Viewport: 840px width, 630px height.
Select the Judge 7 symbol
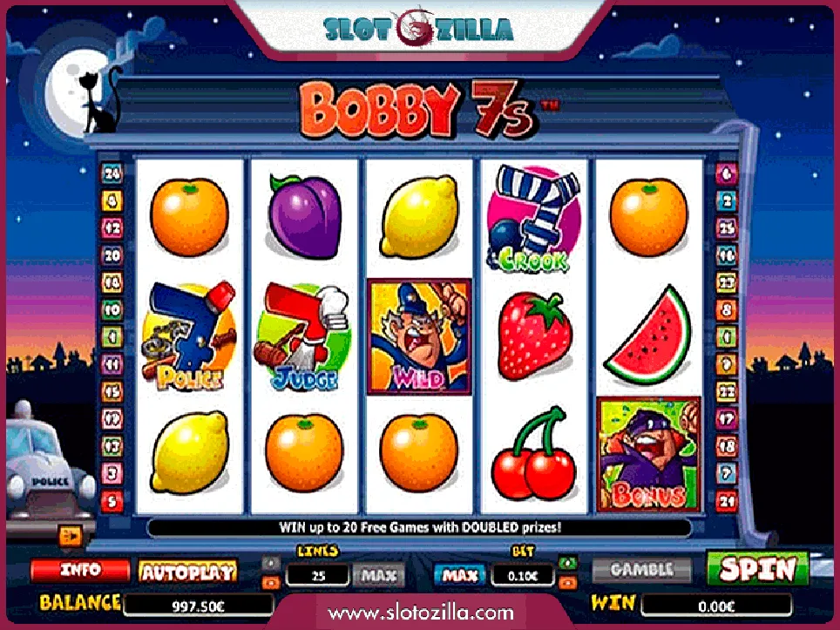[x=304, y=335]
